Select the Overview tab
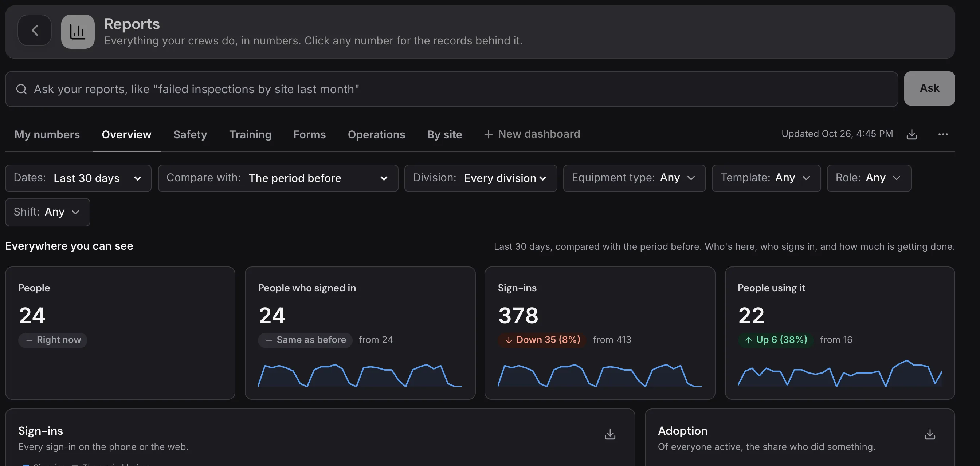 coord(127,135)
